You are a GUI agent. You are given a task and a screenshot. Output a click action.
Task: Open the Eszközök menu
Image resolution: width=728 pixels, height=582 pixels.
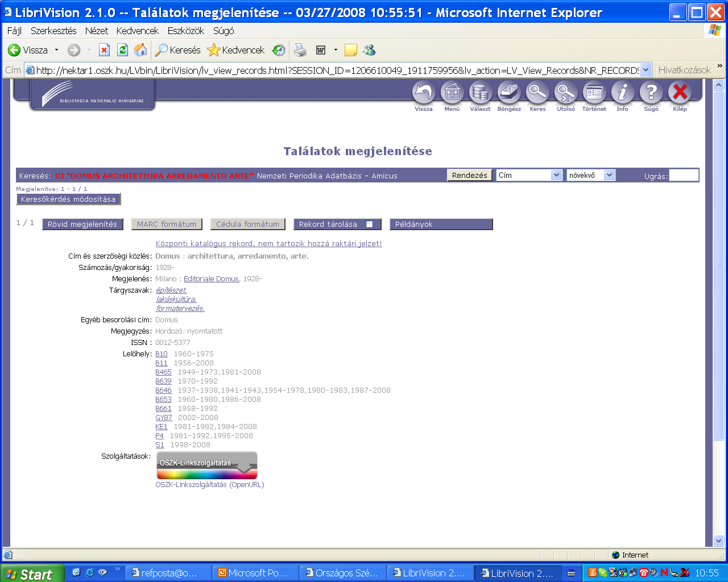pyautogui.click(x=185, y=31)
